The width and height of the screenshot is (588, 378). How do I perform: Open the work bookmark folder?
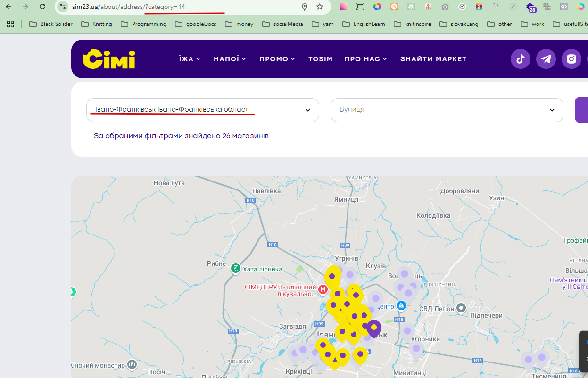[x=532, y=24]
